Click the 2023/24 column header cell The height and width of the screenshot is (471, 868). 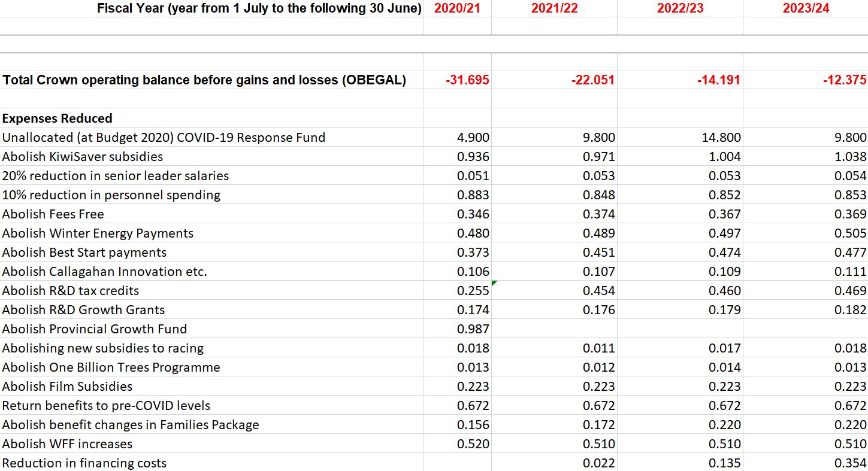pyautogui.click(x=806, y=8)
